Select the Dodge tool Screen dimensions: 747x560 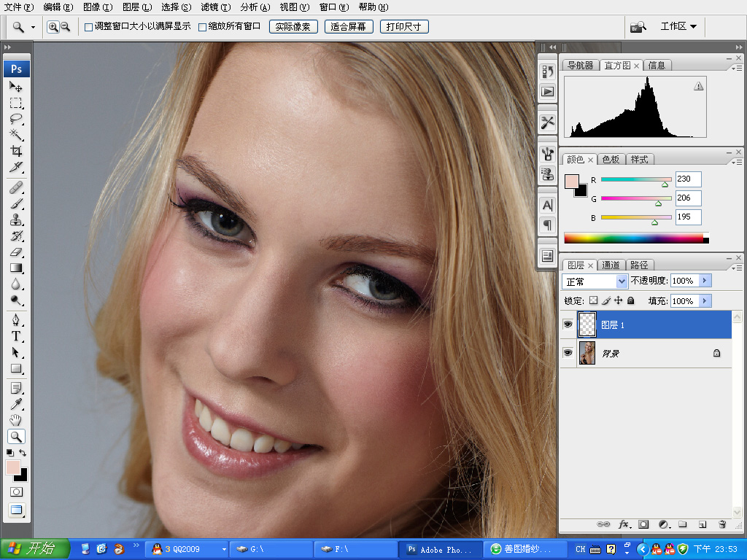[16, 301]
